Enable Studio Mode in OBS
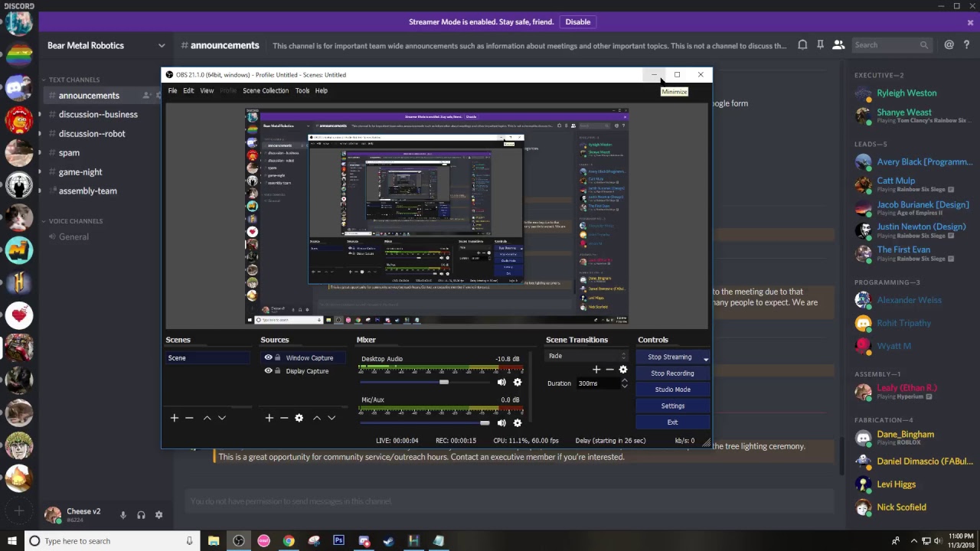Image resolution: width=980 pixels, height=551 pixels. pyautogui.click(x=672, y=390)
